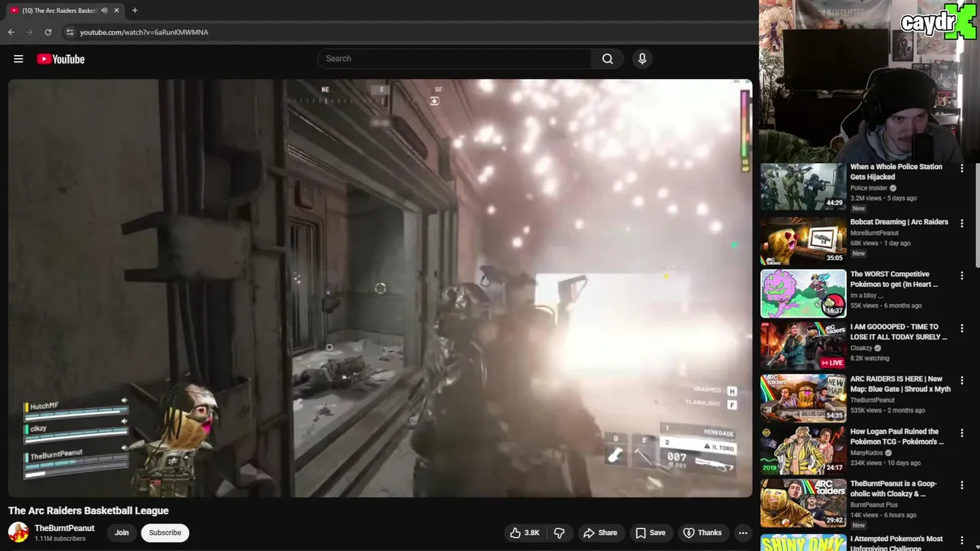Image resolution: width=980 pixels, height=551 pixels.
Task: Open title 'TheBurntPeanut is a Goop-oholic'
Action: pyautogui.click(x=893, y=488)
